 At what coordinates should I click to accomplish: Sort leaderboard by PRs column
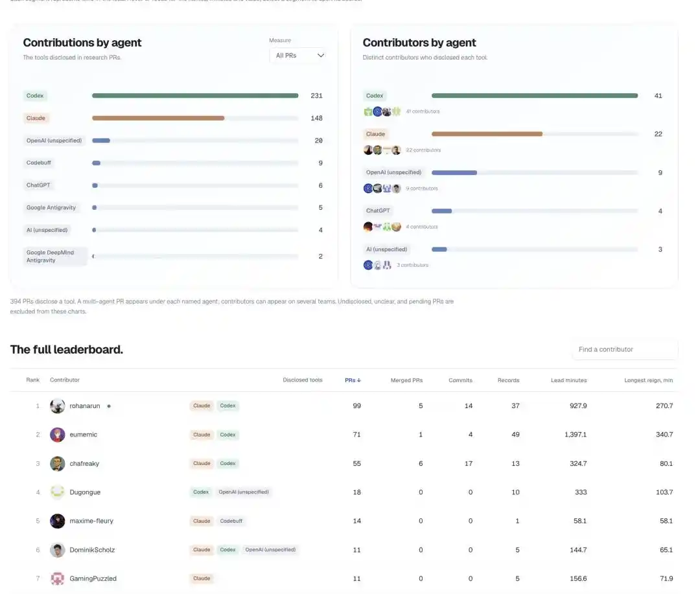click(x=353, y=380)
